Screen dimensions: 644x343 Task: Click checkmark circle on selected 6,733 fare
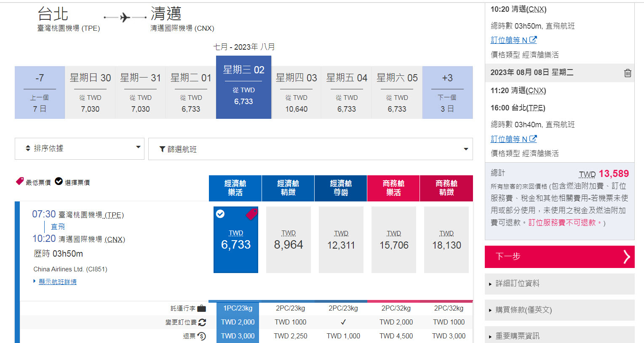pos(220,214)
